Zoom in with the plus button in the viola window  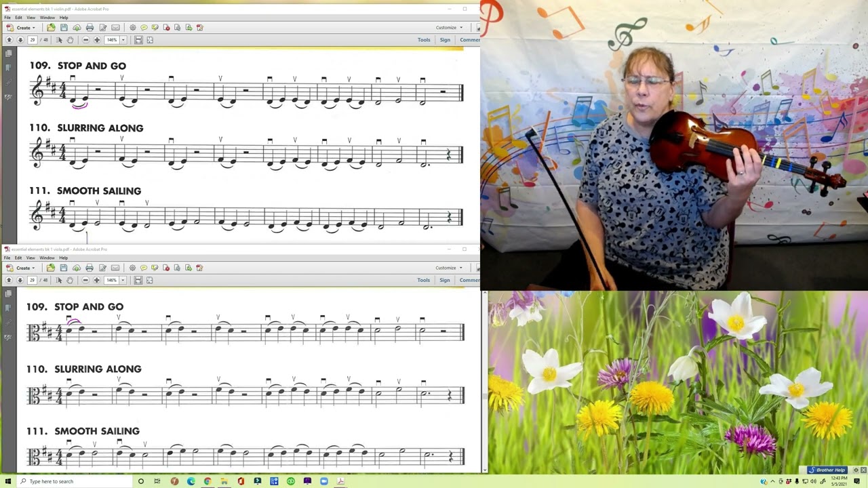click(x=97, y=280)
